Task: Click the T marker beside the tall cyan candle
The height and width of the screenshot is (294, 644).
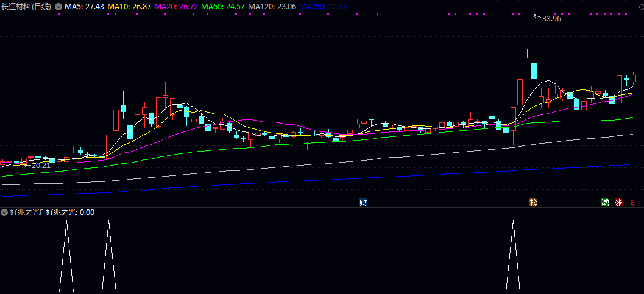Action: point(528,53)
